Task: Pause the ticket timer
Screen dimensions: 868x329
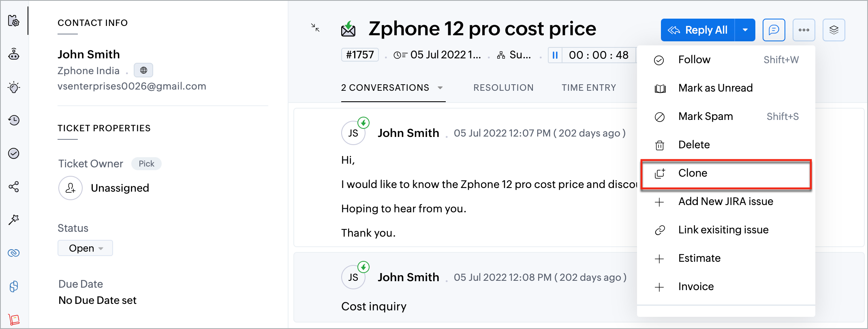Action: 555,55
